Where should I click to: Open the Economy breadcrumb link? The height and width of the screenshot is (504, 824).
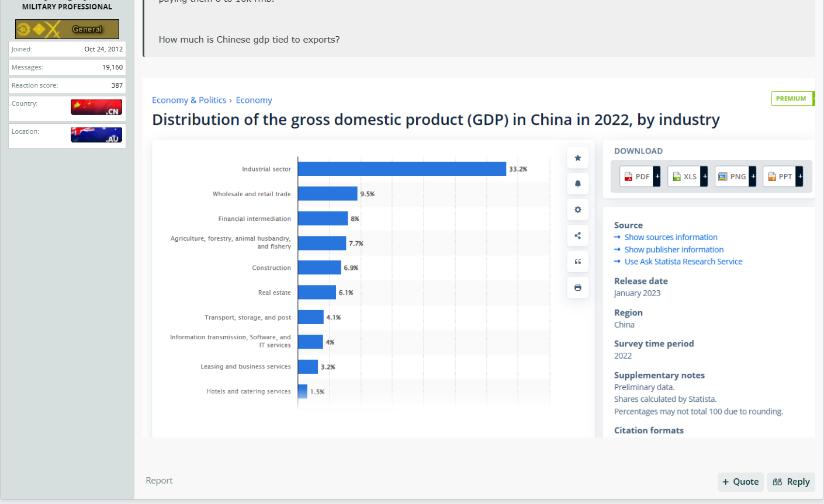pyautogui.click(x=254, y=100)
